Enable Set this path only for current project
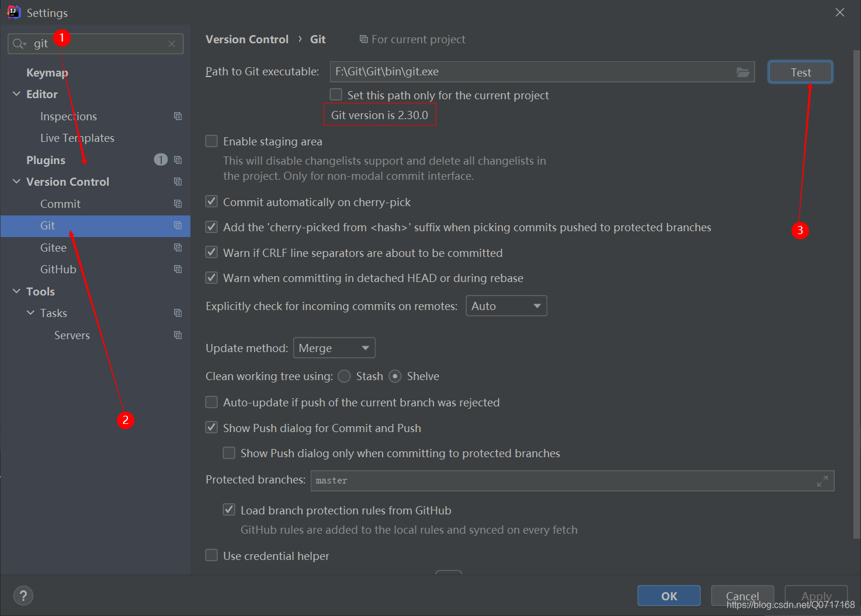 tap(336, 95)
